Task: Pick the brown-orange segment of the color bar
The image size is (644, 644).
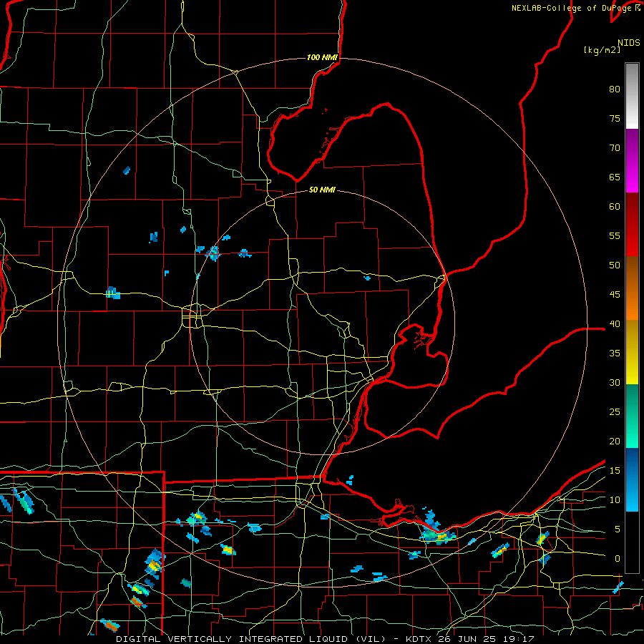Action: click(x=632, y=288)
